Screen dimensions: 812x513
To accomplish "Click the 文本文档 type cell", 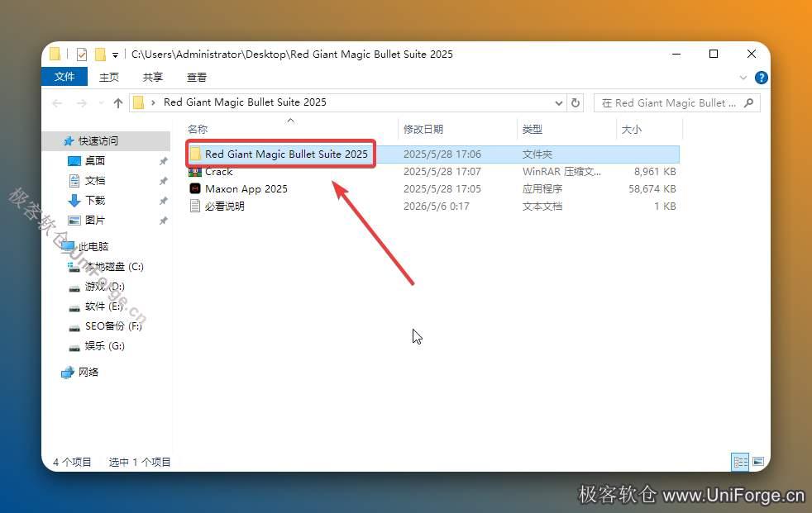I will tap(542, 206).
